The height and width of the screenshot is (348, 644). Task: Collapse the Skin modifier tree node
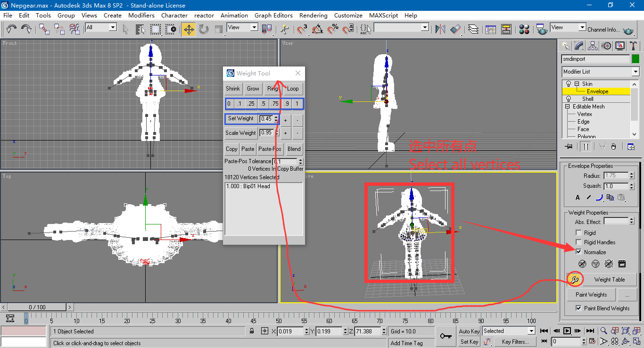tap(577, 84)
